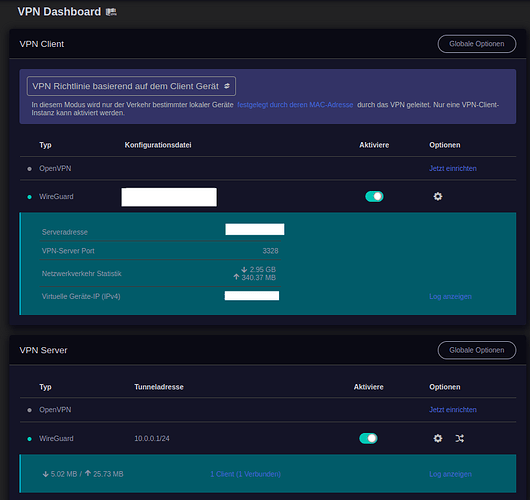Click the shuffle icon in WireGuard server row

point(459,438)
